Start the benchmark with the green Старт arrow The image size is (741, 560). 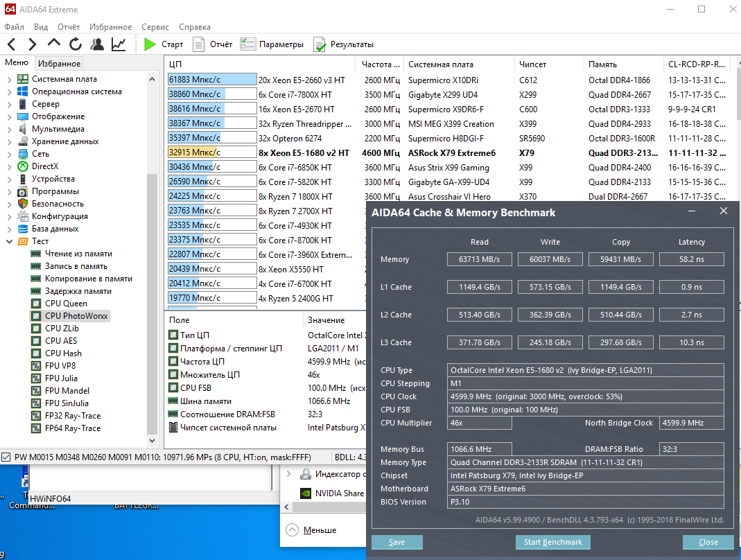(163, 44)
